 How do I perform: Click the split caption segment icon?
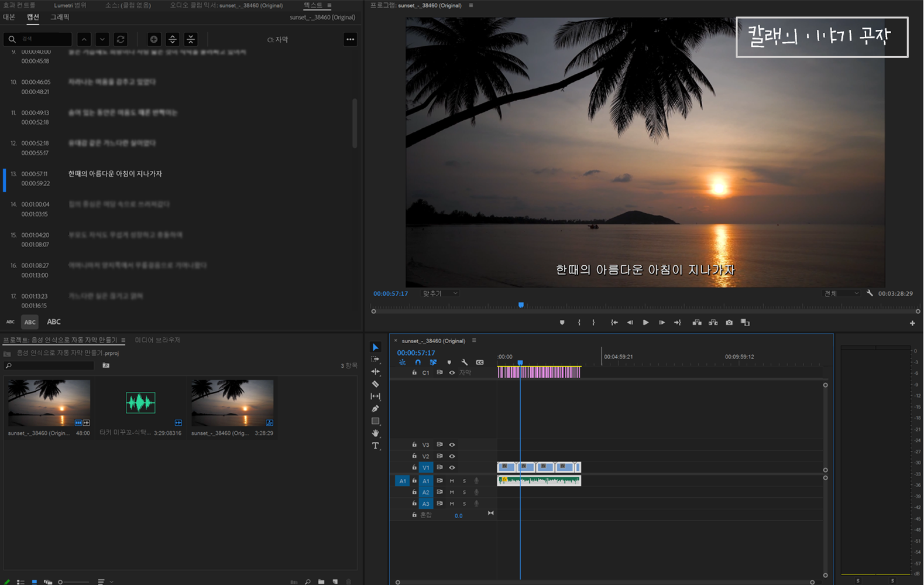[173, 39]
